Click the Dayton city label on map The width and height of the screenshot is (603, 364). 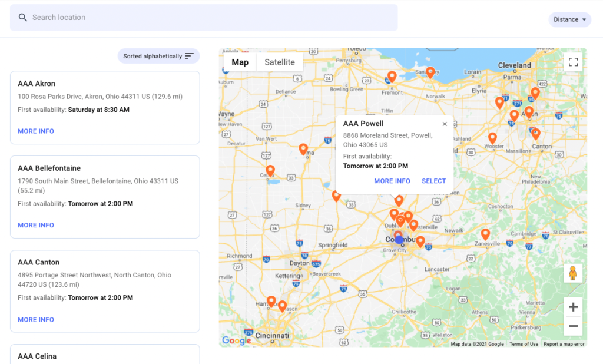click(x=300, y=263)
